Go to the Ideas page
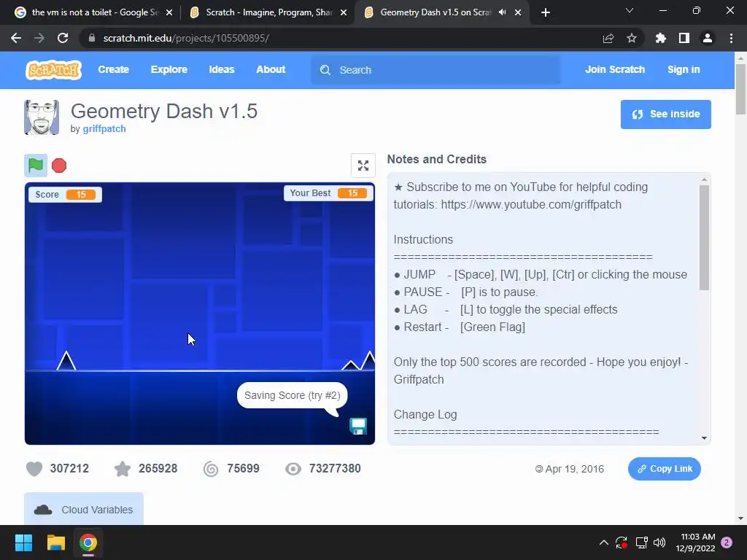The height and width of the screenshot is (560, 747). point(222,69)
